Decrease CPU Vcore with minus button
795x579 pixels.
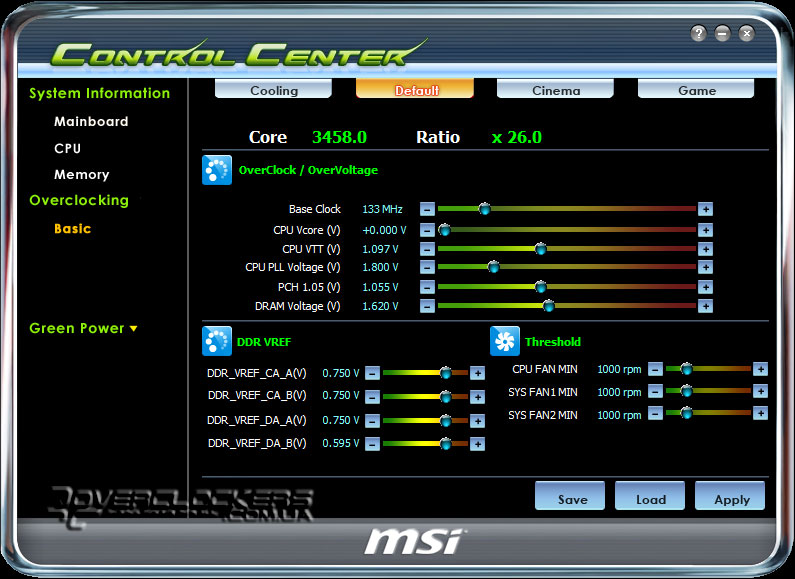click(x=427, y=230)
